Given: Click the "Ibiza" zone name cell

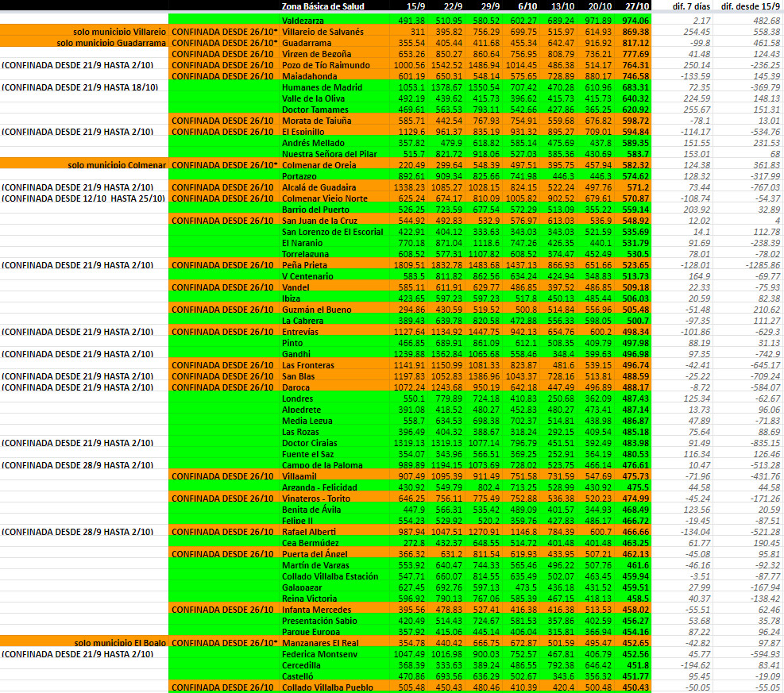Looking at the screenshot, I should pyautogui.click(x=291, y=298).
